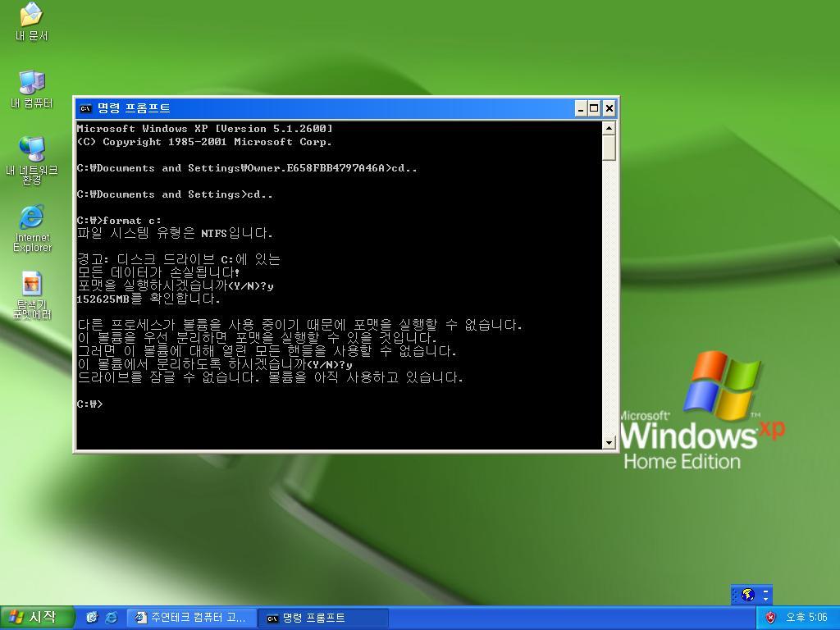Click the '152625MB를 확인합니다.' line
This screenshot has width=840, height=630.
click(148, 299)
